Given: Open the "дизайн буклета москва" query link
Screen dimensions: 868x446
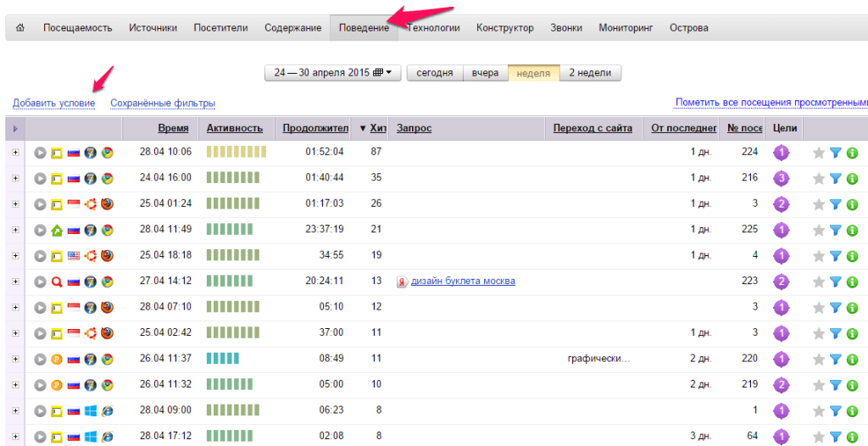Looking at the screenshot, I should (x=463, y=282).
